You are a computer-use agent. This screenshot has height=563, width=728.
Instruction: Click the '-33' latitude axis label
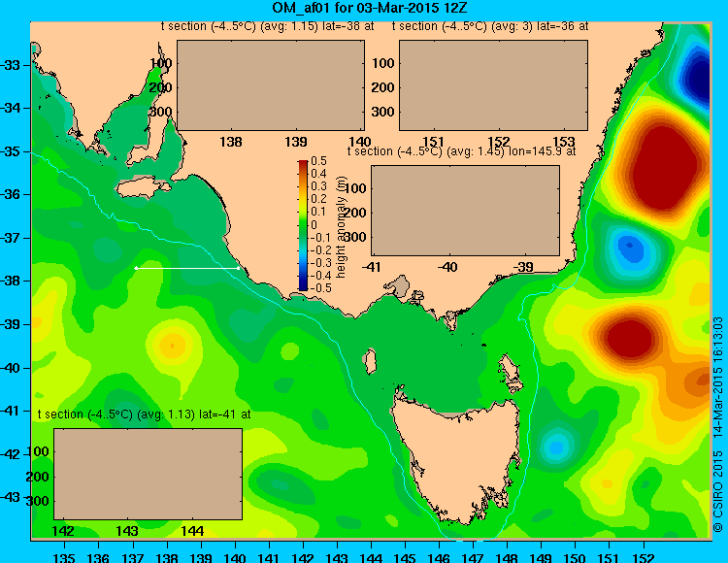[x=11, y=65]
